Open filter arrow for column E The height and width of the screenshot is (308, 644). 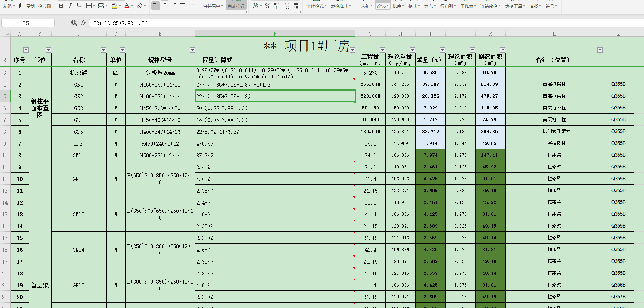pyautogui.click(x=192, y=50)
